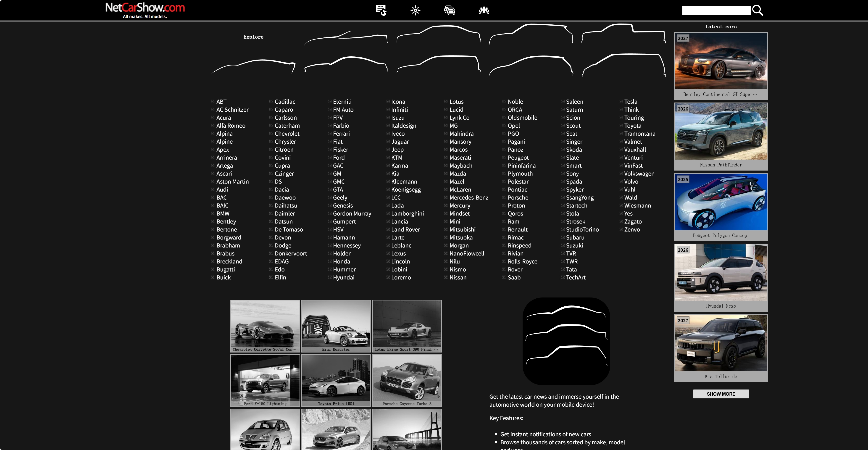
Task: Open the Pagani make link
Action: [516, 142]
